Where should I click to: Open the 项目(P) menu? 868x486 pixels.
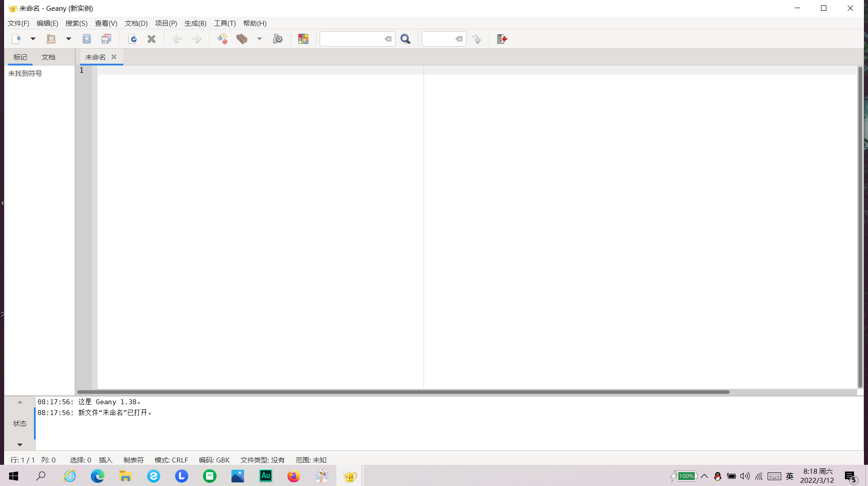[x=166, y=23]
